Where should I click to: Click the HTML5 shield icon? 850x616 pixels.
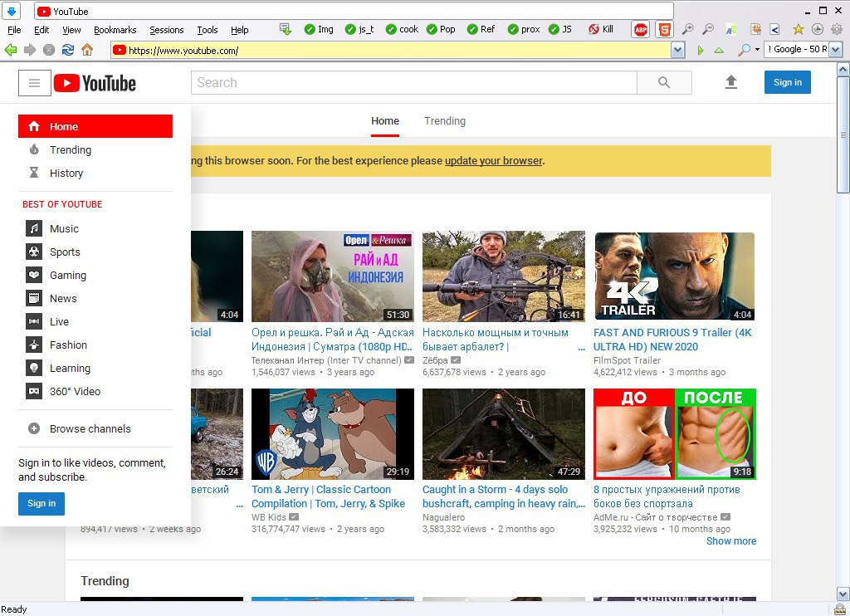click(x=664, y=29)
